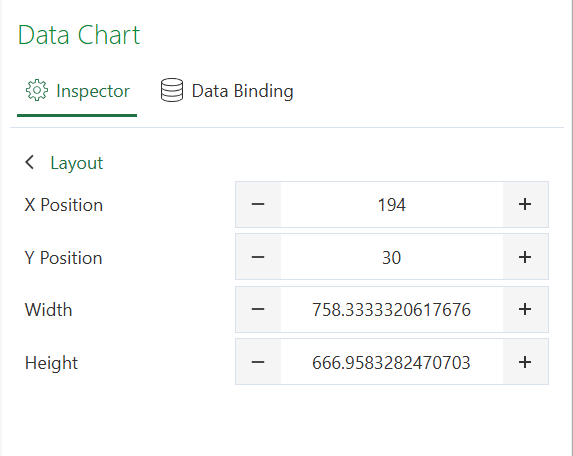Image resolution: width=573 pixels, height=456 pixels.
Task: Increase the X Position value
Action: click(x=525, y=205)
